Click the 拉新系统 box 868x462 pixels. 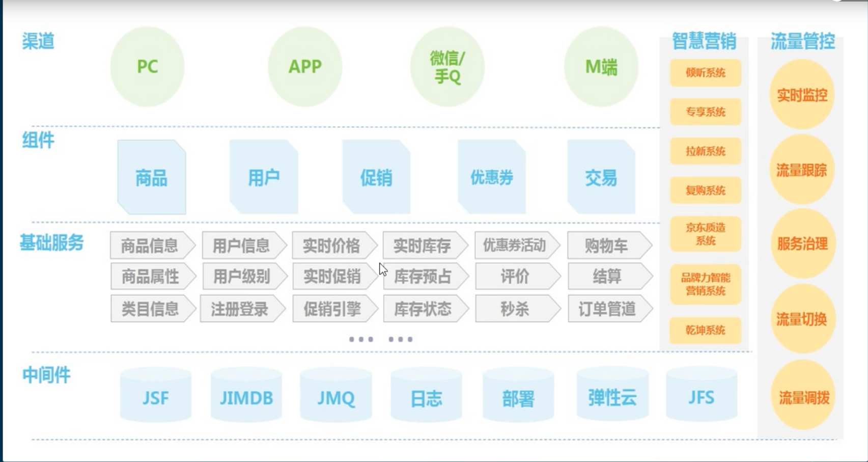click(x=706, y=151)
